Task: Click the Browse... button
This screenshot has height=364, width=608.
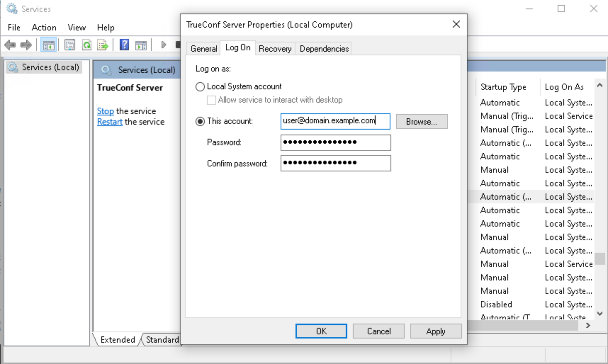Action: point(422,121)
